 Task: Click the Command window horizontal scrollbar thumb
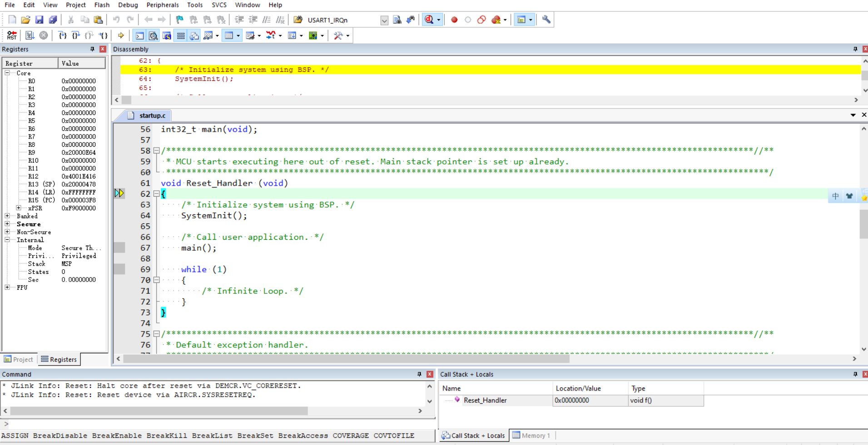(159, 411)
